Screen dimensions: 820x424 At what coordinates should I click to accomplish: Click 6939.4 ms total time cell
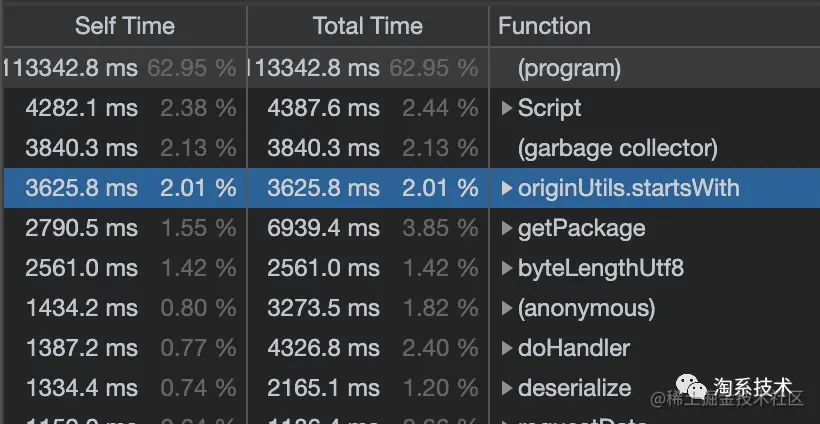click(323, 228)
